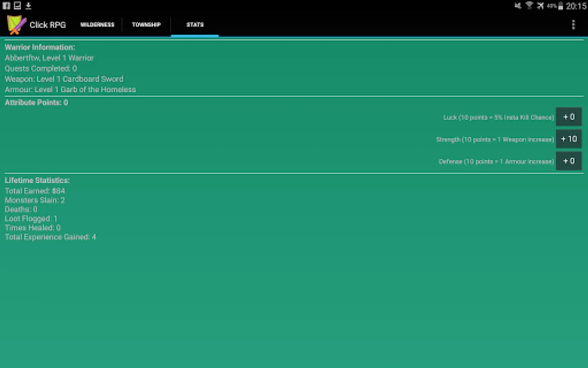The width and height of the screenshot is (588, 368).
Task: Tap the Weapon: Level 1 Cardboard Sword line
Action: click(64, 79)
